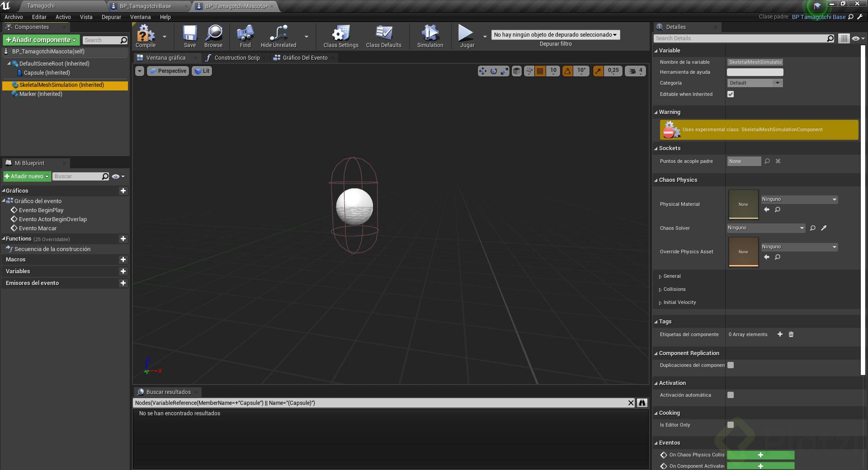Screen dimensions: 868x470
Task: Add On Chaos Physics Collision event
Action: click(x=760, y=455)
